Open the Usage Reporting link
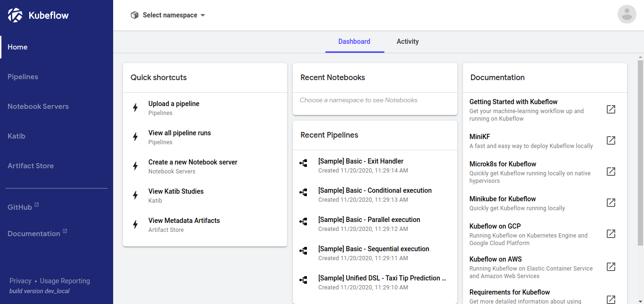The height and width of the screenshot is (304, 644). (x=65, y=281)
